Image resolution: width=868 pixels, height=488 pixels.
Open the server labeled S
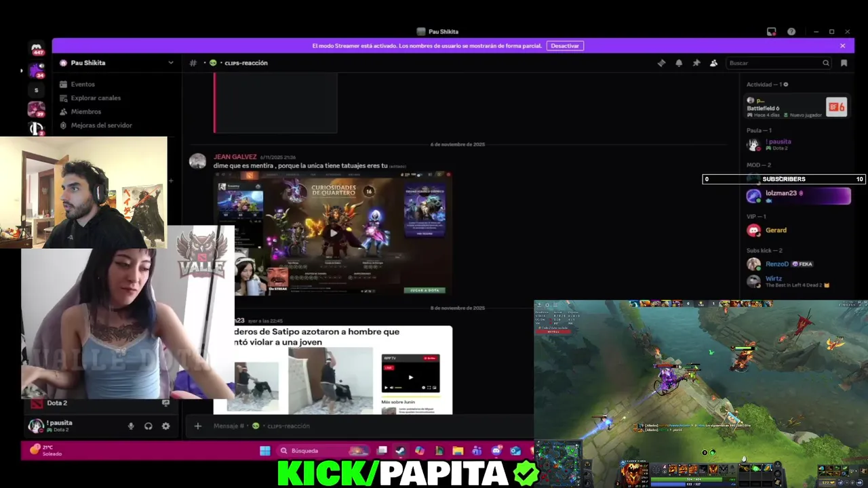click(36, 90)
